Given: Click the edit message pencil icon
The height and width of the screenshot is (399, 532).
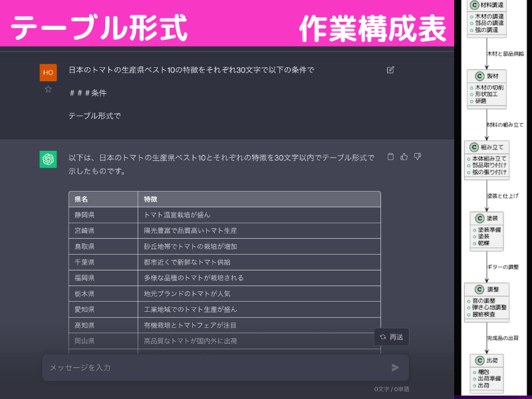Looking at the screenshot, I should (390, 70).
